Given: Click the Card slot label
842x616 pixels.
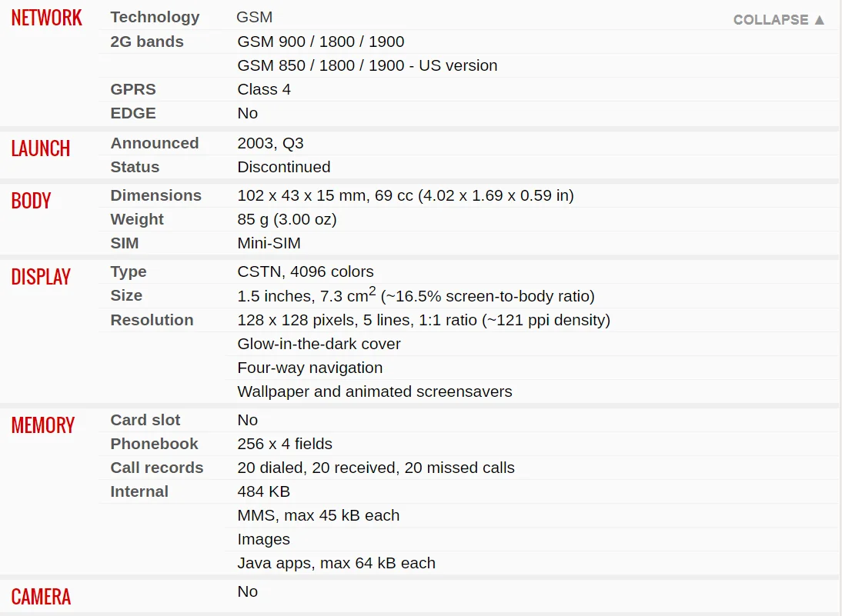Looking at the screenshot, I should coord(145,420).
